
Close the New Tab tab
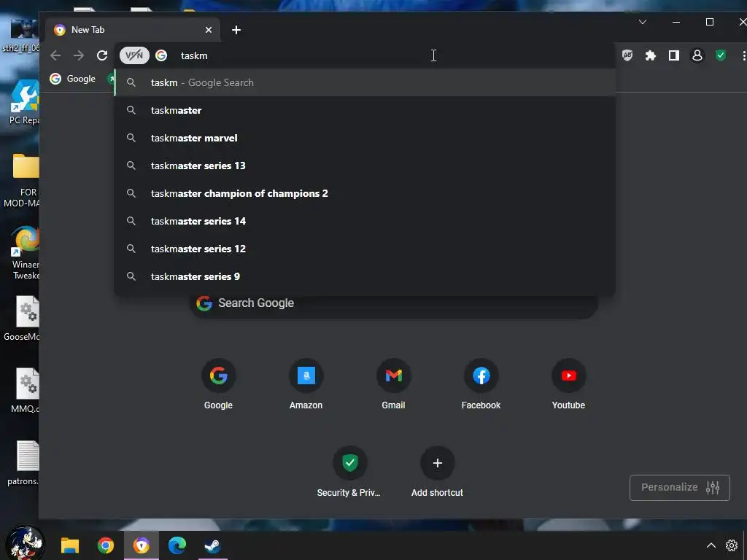(x=209, y=30)
